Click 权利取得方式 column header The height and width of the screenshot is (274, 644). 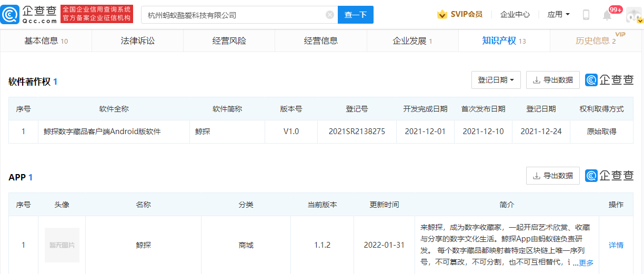click(601, 109)
